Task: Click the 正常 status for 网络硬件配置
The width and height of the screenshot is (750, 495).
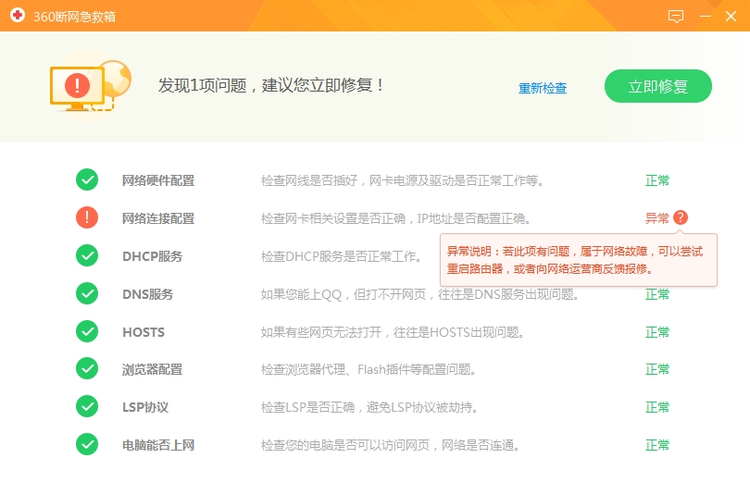Action: pyautogui.click(x=657, y=180)
